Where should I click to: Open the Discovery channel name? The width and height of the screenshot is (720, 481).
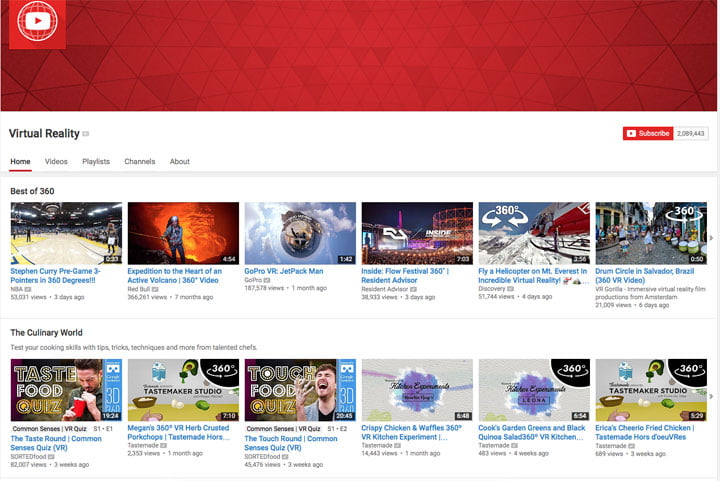tap(491, 289)
